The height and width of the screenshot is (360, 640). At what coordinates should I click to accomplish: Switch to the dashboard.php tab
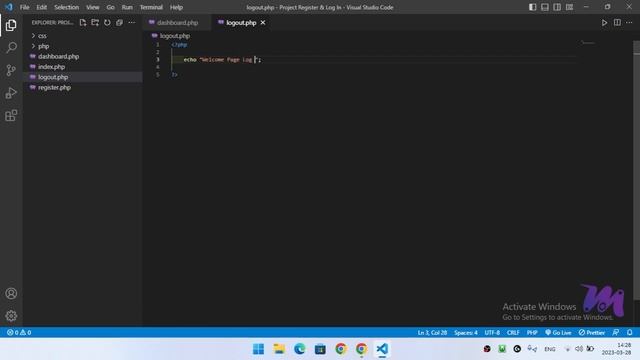point(176,23)
